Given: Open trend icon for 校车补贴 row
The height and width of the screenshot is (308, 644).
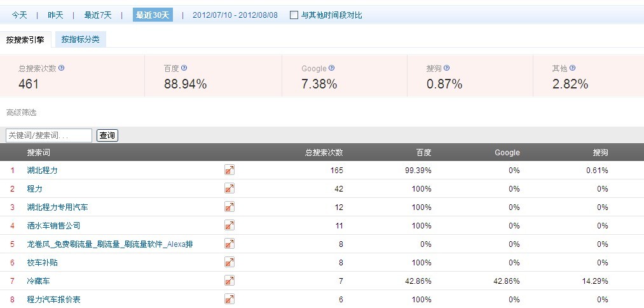Looking at the screenshot, I should point(230,262).
